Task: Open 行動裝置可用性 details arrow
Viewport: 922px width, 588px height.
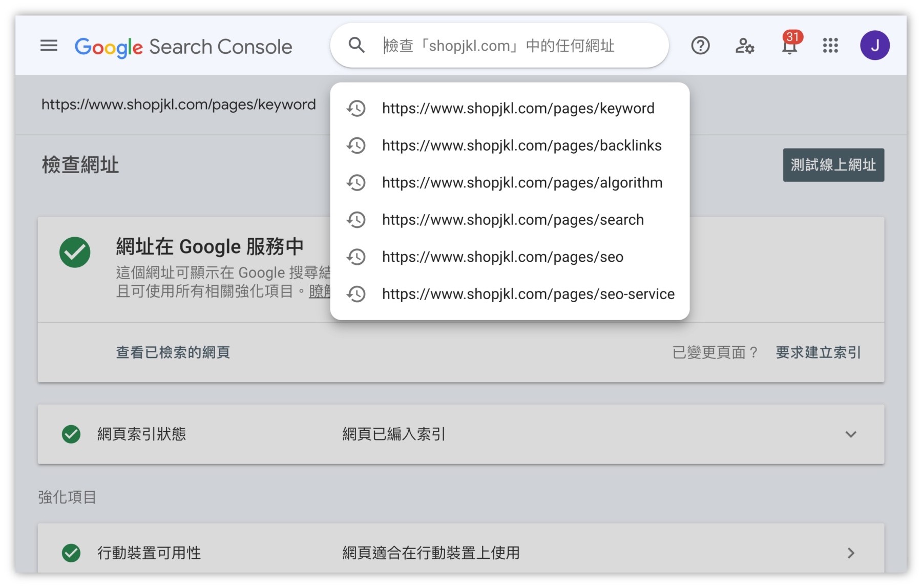Action: (x=850, y=553)
